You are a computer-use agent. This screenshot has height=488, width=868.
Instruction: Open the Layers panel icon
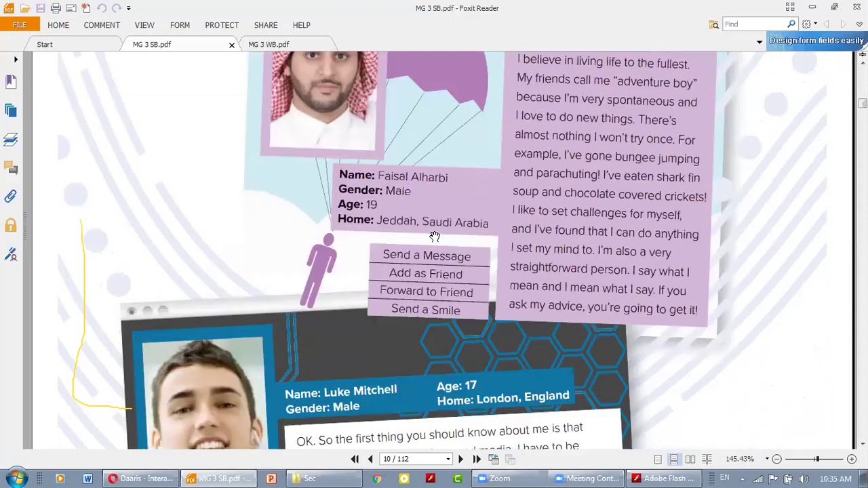11,140
